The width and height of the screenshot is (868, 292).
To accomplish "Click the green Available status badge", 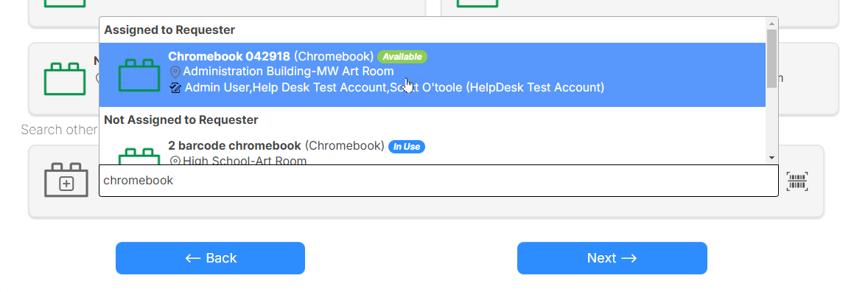I will pos(402,57).
